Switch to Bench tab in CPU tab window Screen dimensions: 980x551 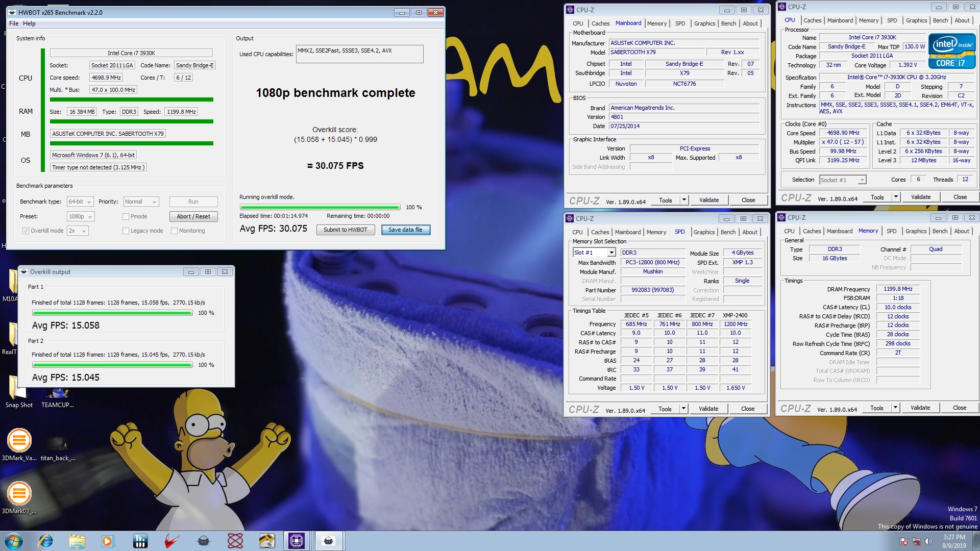(940, 20)
